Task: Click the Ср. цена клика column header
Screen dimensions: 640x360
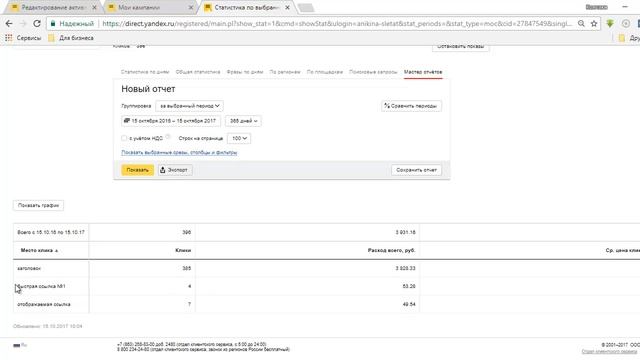Action: [x=622, y=250]
